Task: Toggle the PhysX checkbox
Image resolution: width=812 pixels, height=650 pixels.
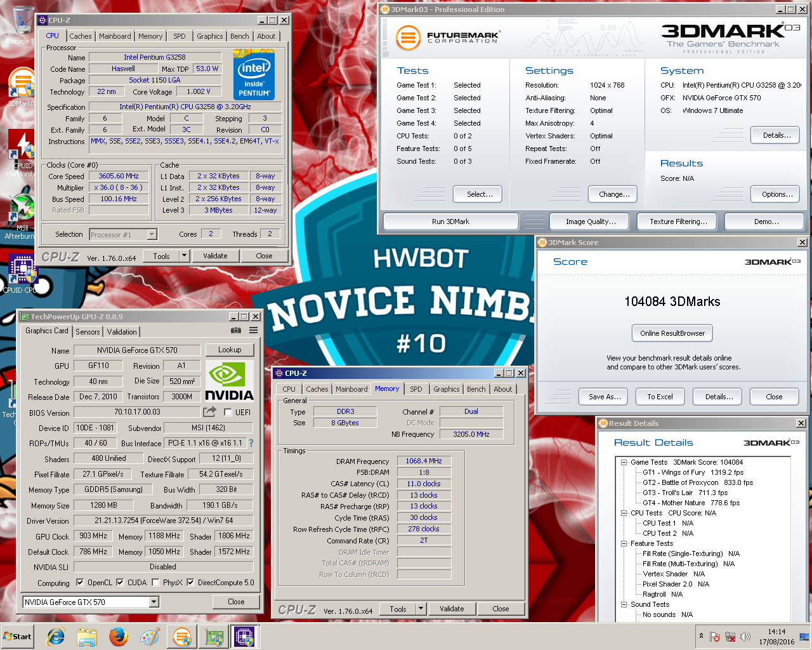Action: pyautogui.click(x=156, y=583)
